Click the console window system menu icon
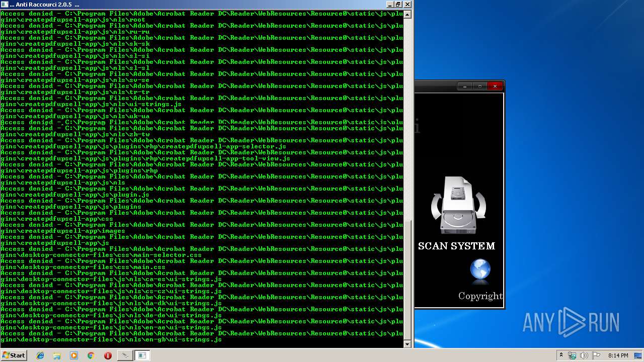The image size is (644, 362). tap(5, 4)
